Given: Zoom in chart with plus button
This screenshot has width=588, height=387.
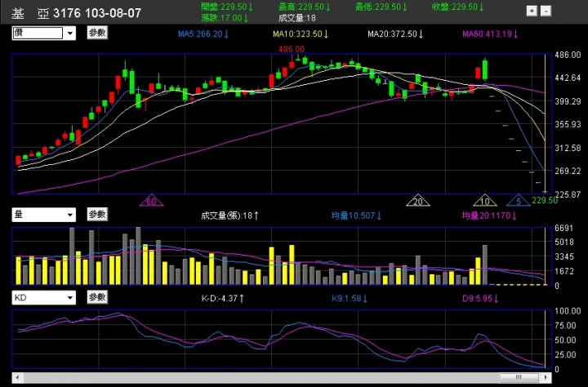Looking at the screenshot, I should point(532,11).
